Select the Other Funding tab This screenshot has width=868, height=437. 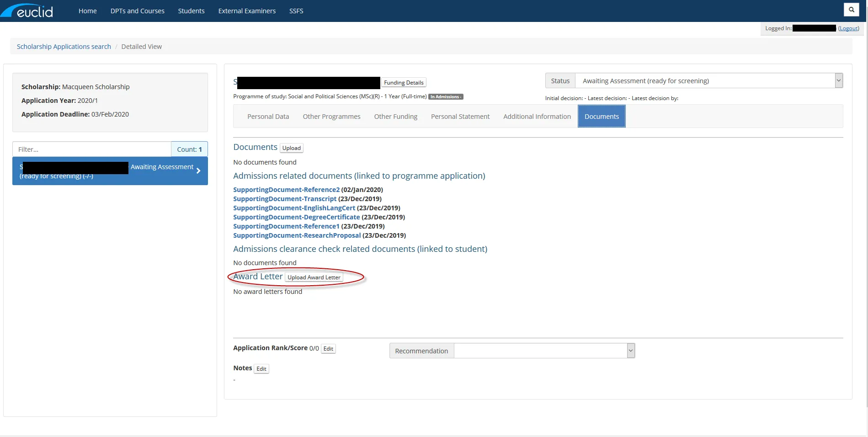click(395, 116)
